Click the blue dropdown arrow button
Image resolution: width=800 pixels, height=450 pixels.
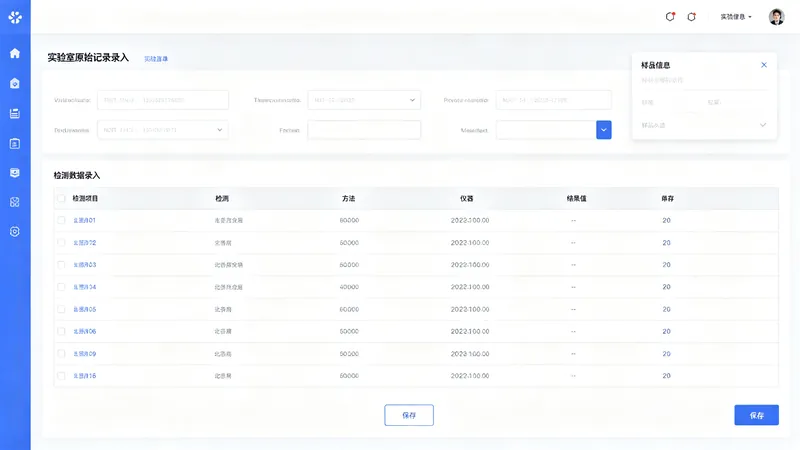coord(604,130)
